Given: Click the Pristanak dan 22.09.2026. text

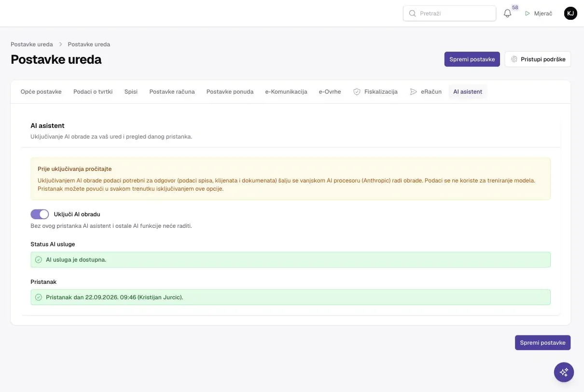Looking at the screenshot, I should coord(114,297).
